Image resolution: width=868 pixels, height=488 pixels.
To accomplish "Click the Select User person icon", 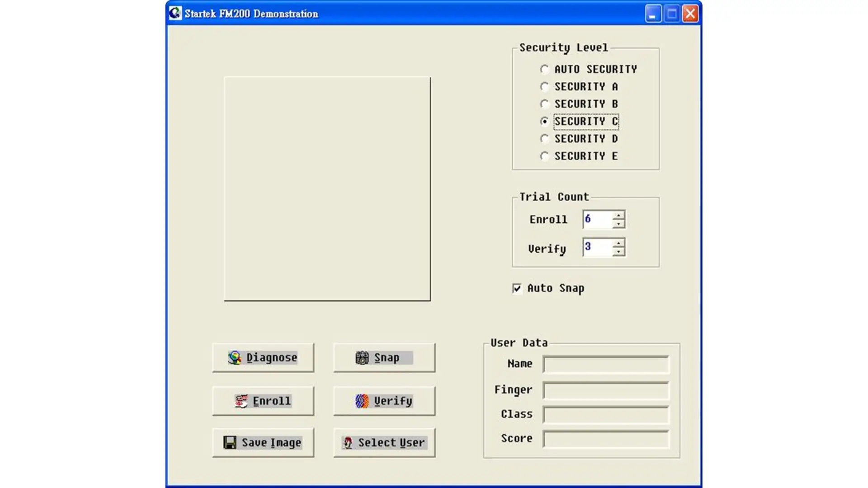I will click(348, 442).
